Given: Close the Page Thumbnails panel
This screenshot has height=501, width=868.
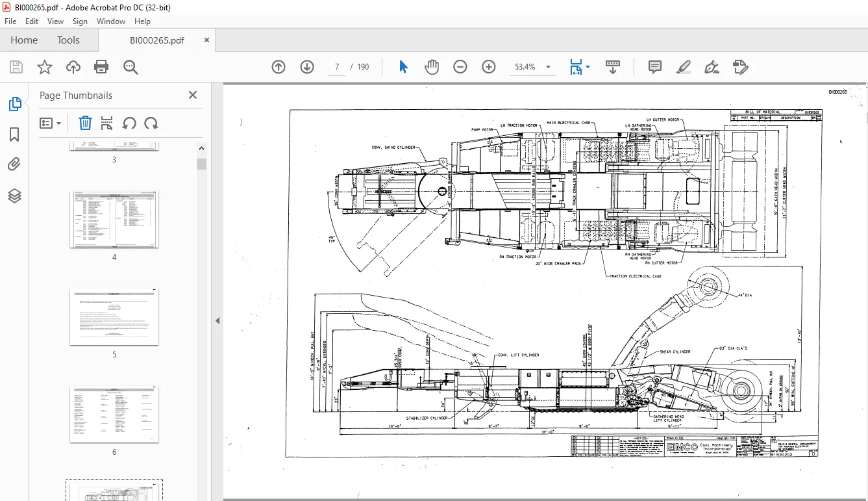Looking at the screenshot, I should 193,95.
